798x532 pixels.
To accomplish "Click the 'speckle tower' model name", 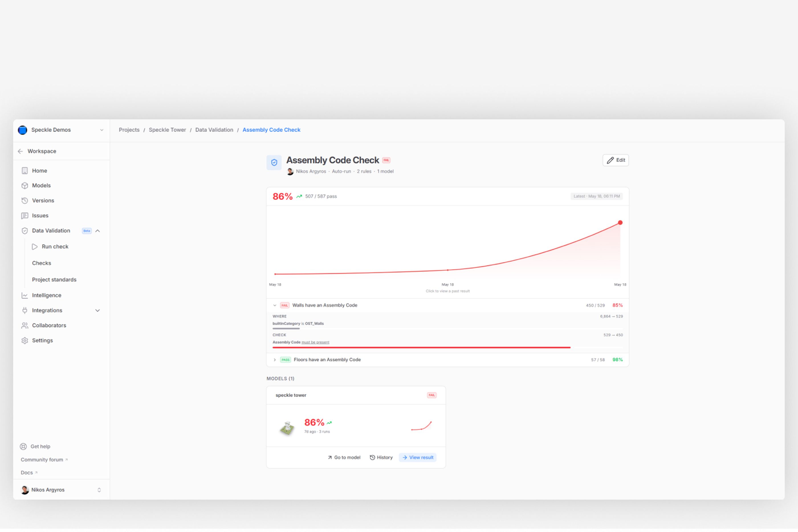I will 291,395.
